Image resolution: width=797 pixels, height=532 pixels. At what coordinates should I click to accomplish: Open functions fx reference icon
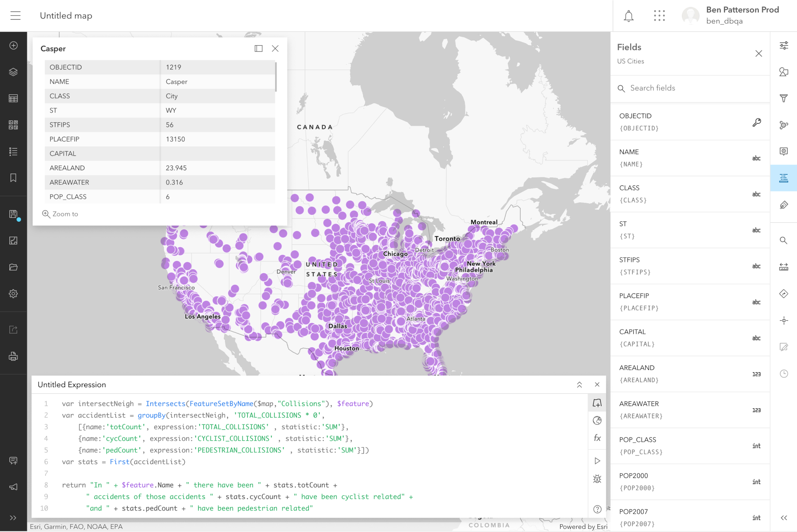(597, 438)
